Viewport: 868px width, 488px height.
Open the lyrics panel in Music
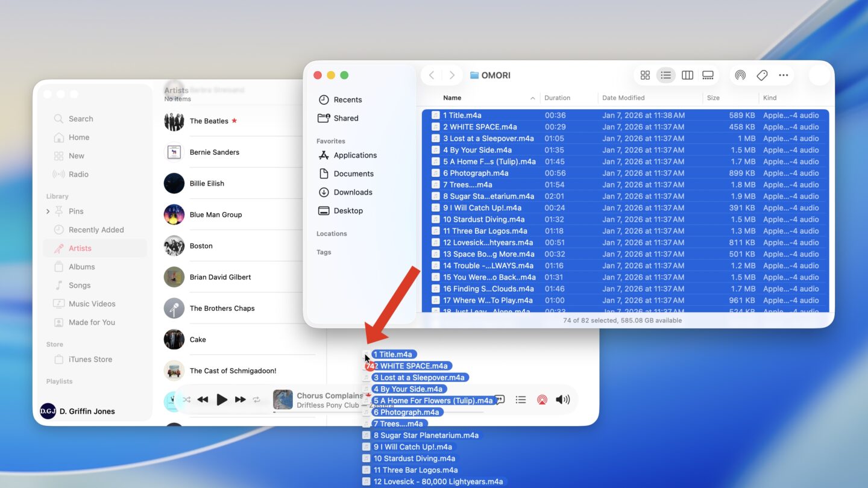pos(500,399)
